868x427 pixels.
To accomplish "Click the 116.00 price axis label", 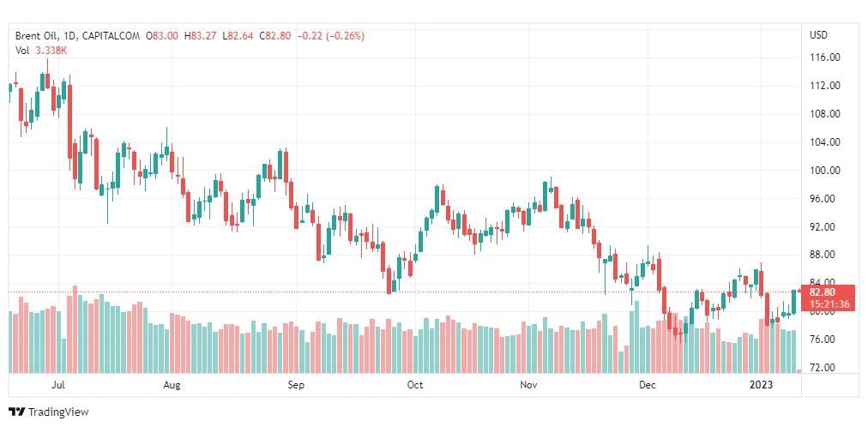I will tap(824, 57).
